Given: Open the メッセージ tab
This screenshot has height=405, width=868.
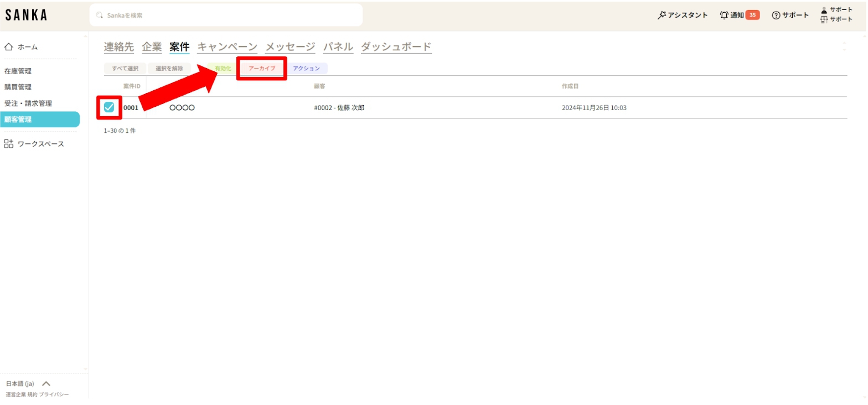Looking at the screenshot, I should (291, 47).
